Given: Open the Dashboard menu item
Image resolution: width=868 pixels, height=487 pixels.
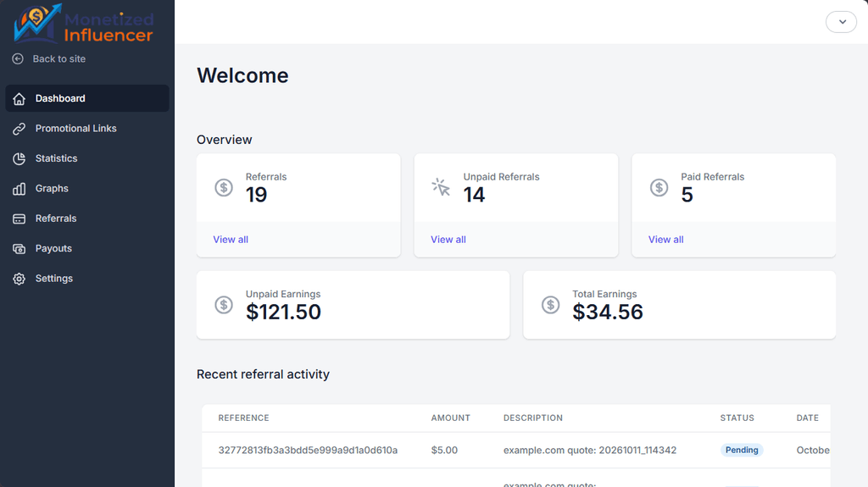Looking at the screenshot, I should coord(87,98).
